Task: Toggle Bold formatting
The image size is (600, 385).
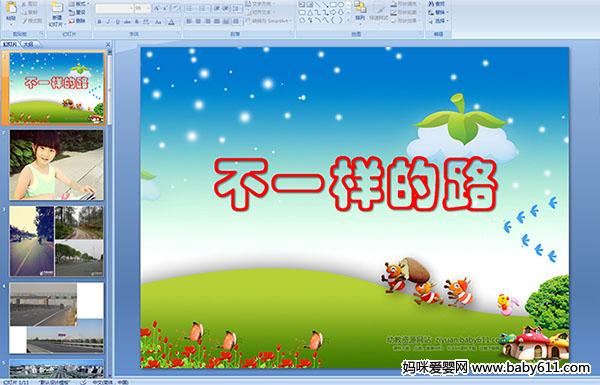Action: 99,22
